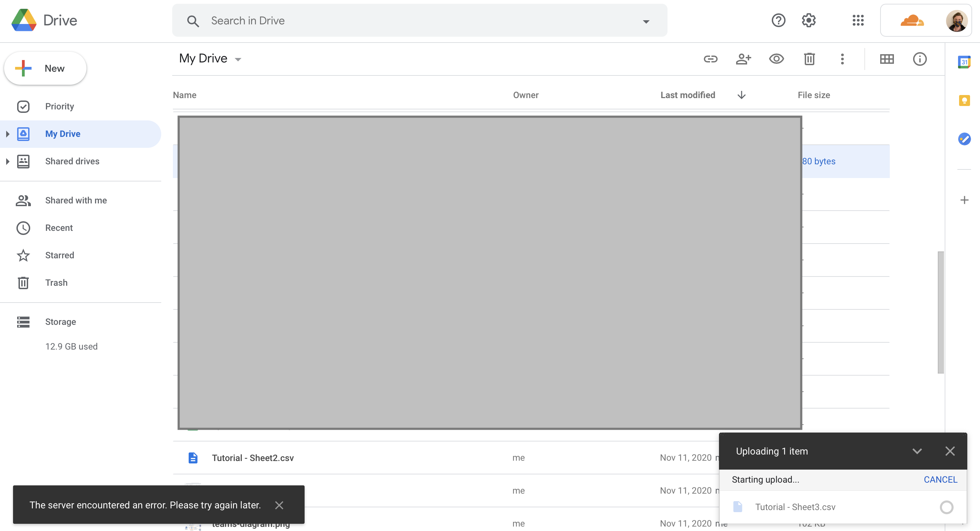Click the Share add-person icon
980x531 pixels.
pyautogui.click(x=743, y=59)
